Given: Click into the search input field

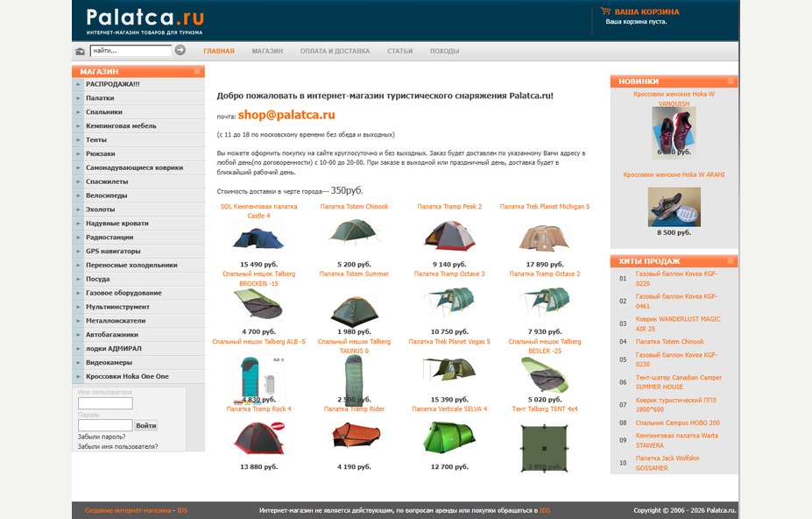Looking at the screenshot, I should (131, 50).
